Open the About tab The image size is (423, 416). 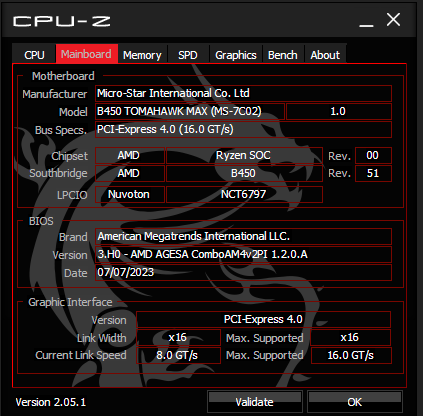tap(325, 55)
